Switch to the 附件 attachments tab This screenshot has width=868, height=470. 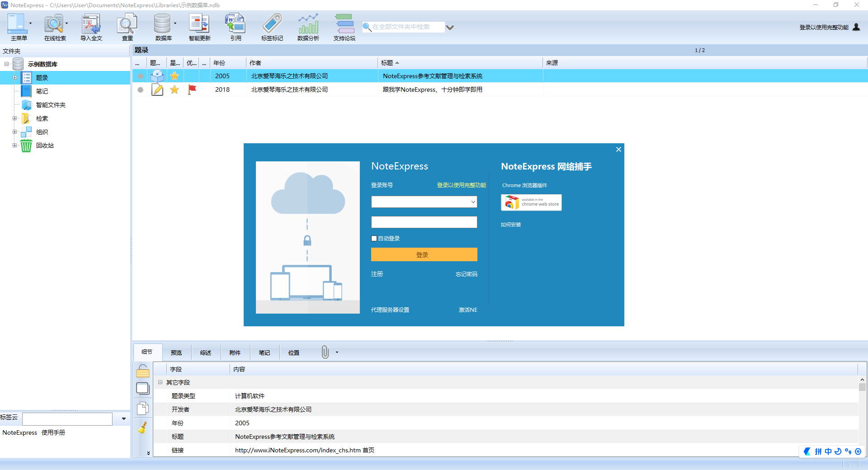click(235, 352)
